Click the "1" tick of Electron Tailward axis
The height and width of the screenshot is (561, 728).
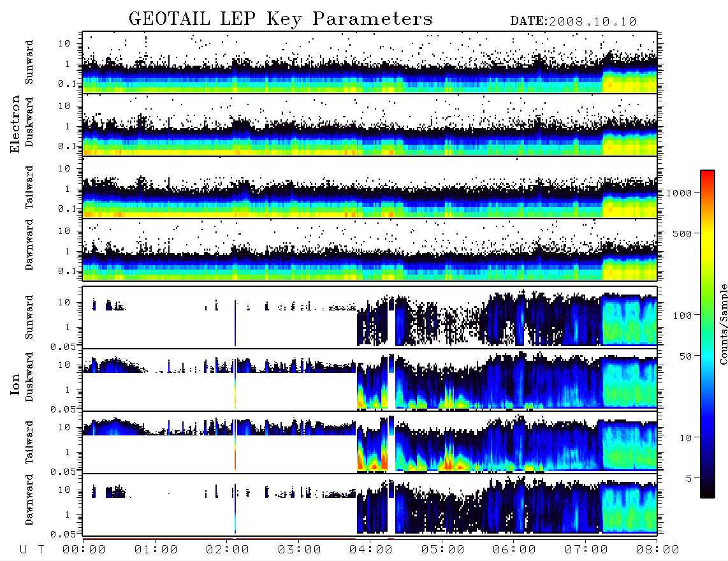68,189
